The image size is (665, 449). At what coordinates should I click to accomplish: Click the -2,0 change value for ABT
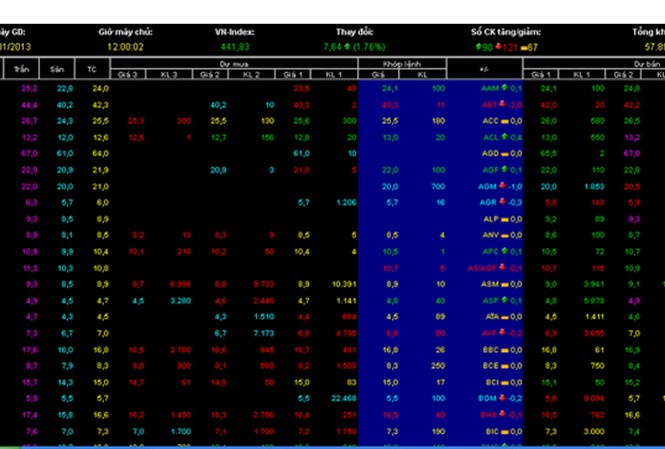pos(515,105)
